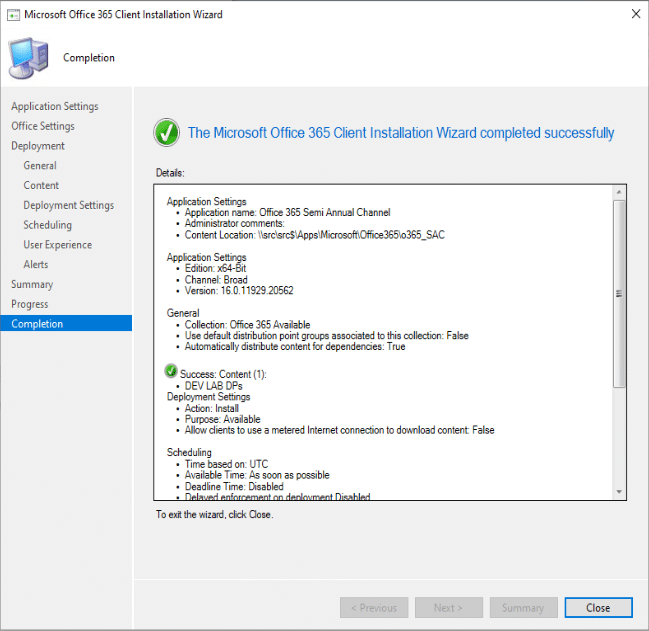649x631 pixels.
Task: Open Deployment Settings in the sidebar
Action: [69, 205]
